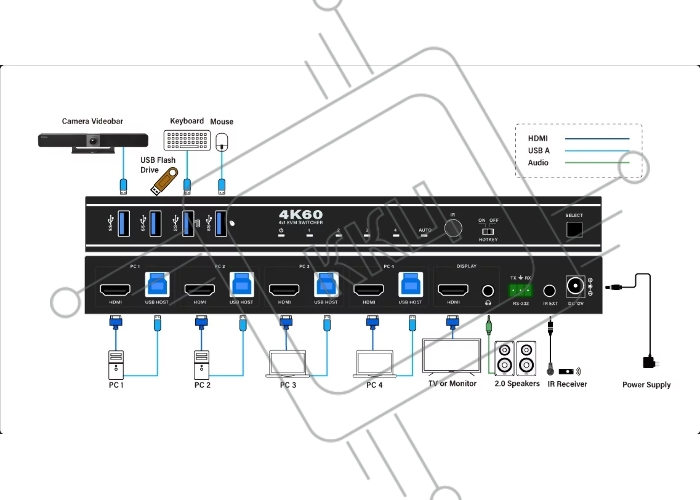Click the 'USB Flash Drive' label

158,165
